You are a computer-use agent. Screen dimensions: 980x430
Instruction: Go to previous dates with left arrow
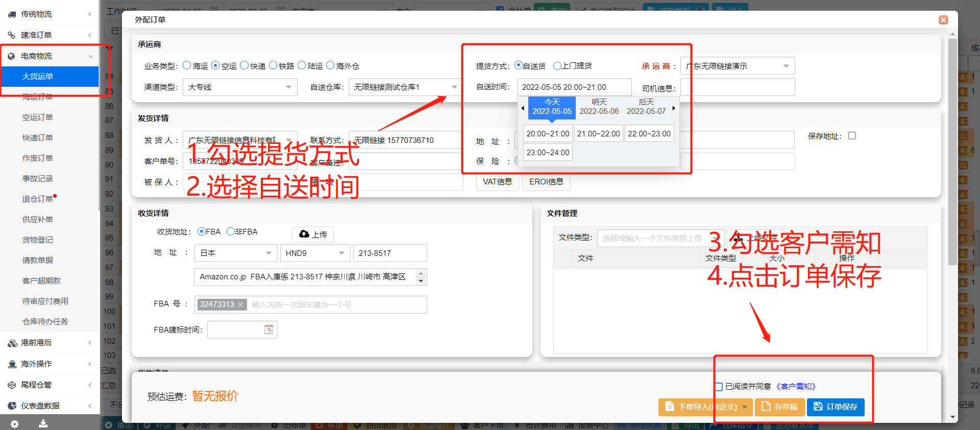[523, 108]
